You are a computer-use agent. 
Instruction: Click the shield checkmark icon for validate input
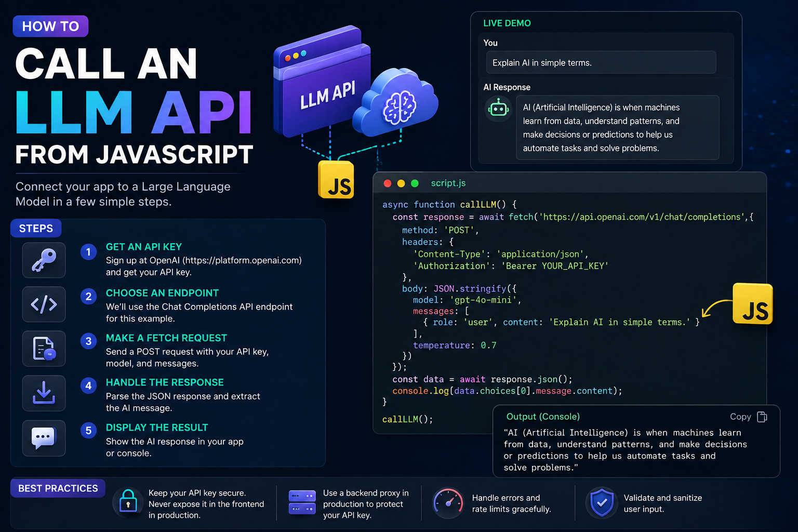coord(602,502)
